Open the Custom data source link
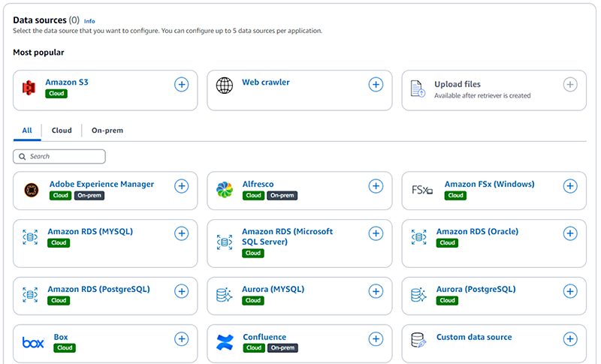 tap(474, 337)
